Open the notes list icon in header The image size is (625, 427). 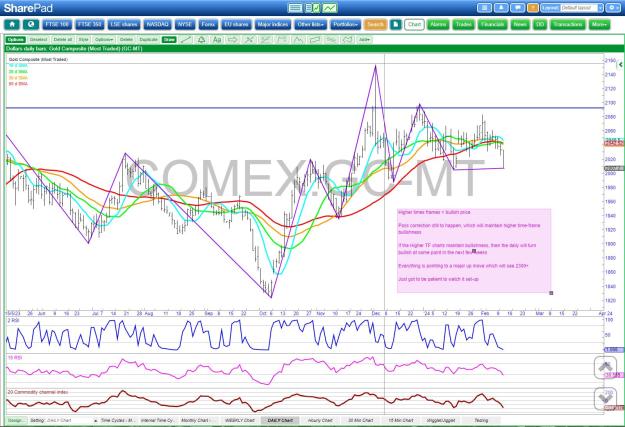click(484, 8)
